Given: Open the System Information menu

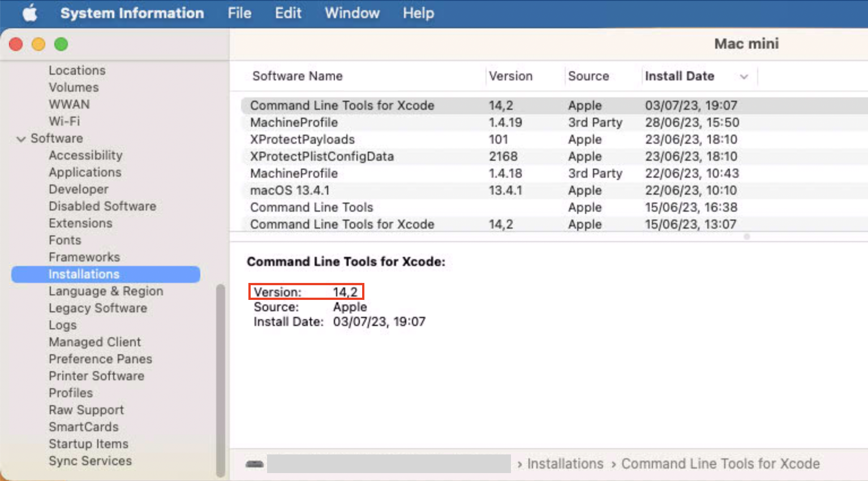Looking at the screenshot, I should (132, 13).
